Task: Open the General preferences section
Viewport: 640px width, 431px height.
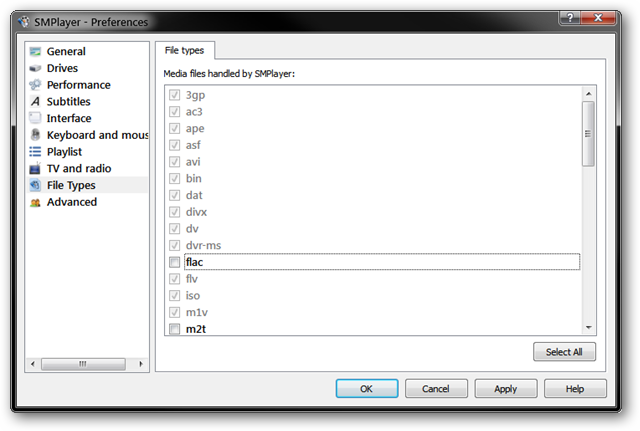Action: [66, 51]
